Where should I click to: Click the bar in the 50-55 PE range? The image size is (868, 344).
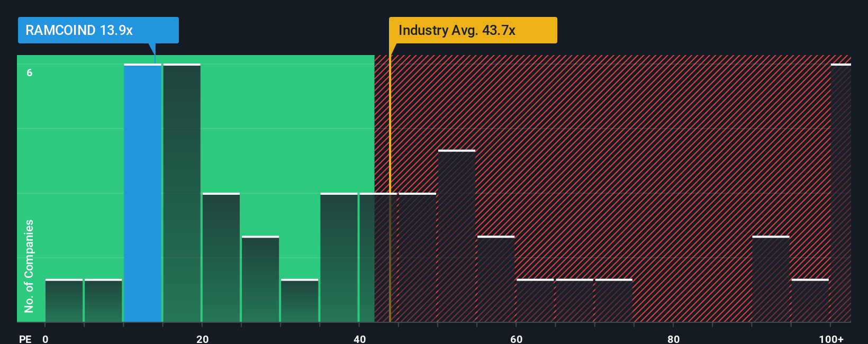click(457, 236)
